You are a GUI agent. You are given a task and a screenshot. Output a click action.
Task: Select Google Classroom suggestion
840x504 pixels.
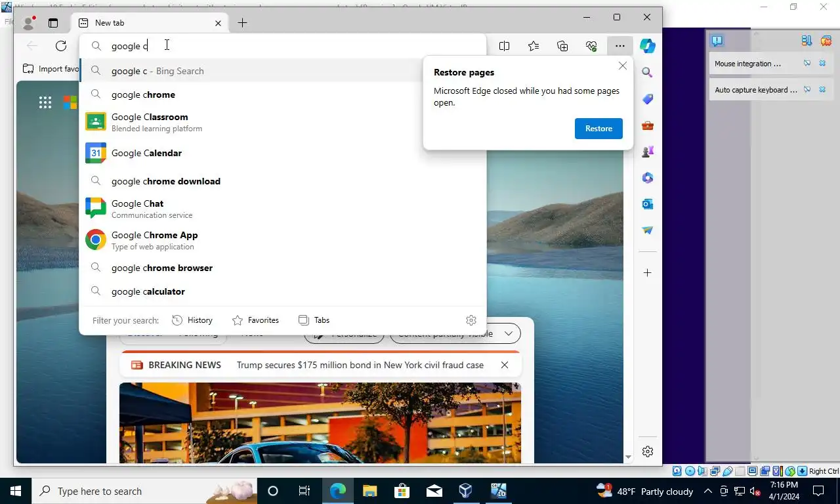(283, 122)
